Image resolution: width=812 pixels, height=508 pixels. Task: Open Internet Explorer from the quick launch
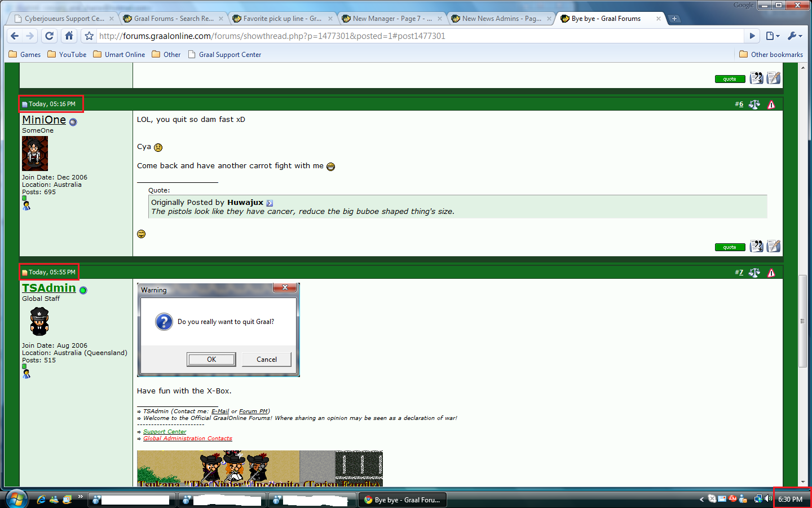tap(41, 500)
